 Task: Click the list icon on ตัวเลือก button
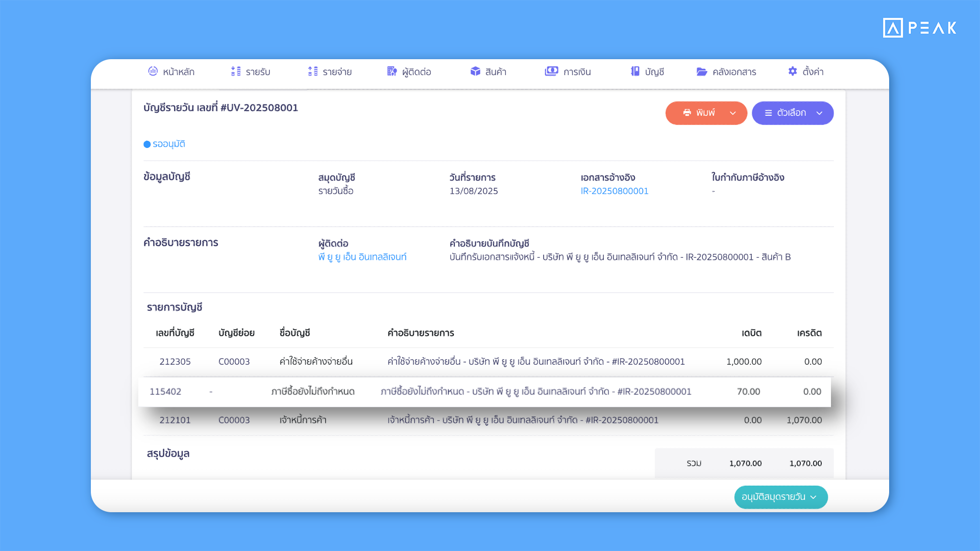pyautogui.click(x=768, y=113)
